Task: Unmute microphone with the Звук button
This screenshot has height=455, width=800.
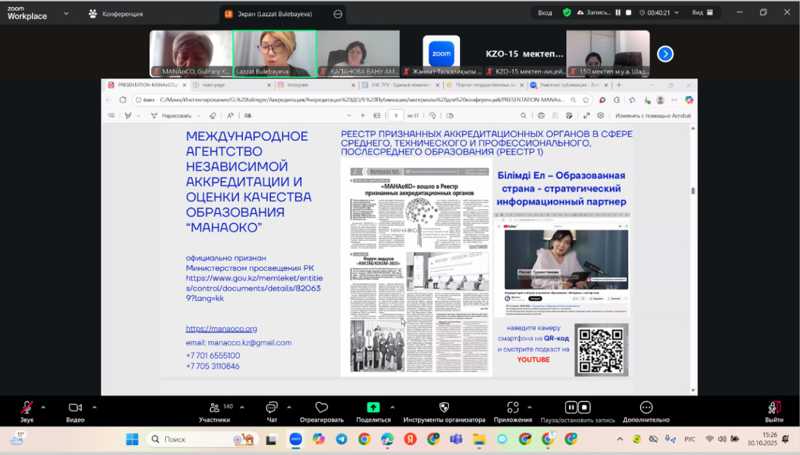Action: (x=25, y=408)
